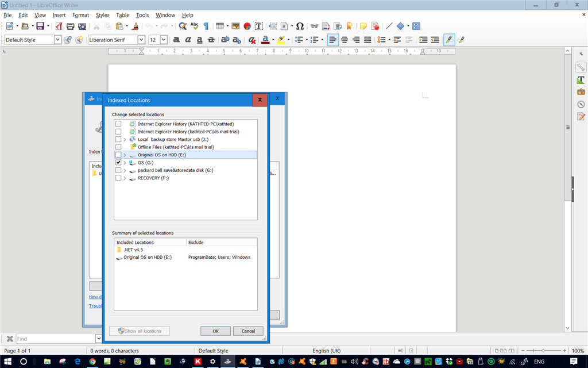Viewport: 588px width, 368px height.
Task: Click the Find text input field
Action: click(56, 339)
